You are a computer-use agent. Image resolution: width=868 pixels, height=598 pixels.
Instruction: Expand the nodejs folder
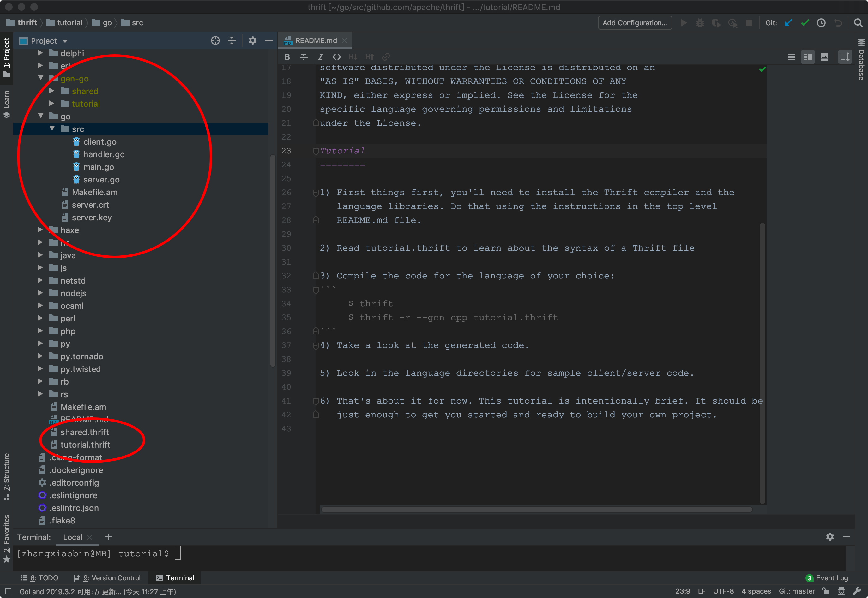point(40,293)
